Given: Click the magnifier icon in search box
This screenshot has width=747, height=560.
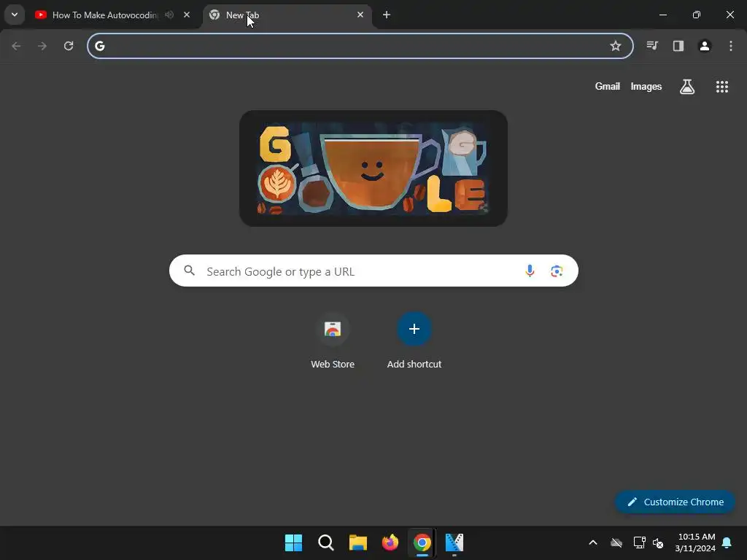Looking at the screenshot, I should (x=190, y=271).
